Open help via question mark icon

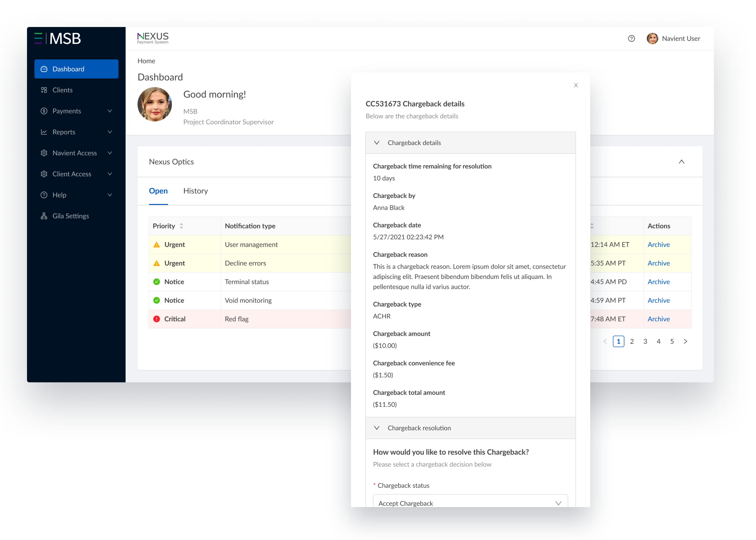click(631, 39)
